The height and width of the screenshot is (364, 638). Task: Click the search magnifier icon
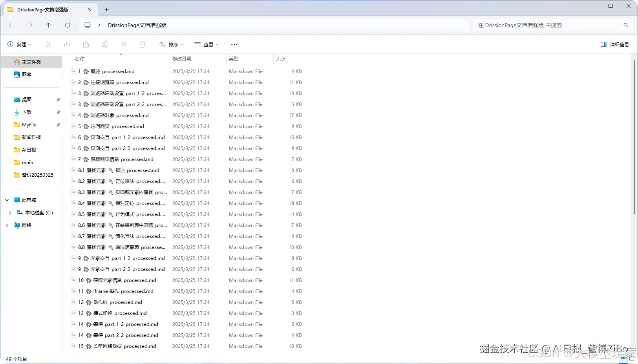(626, 25)
